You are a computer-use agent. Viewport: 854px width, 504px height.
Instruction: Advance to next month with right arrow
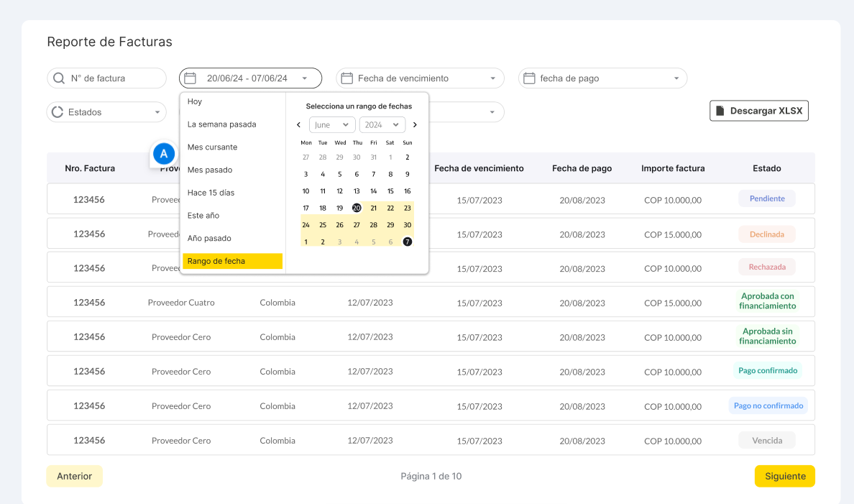[415, 125]
